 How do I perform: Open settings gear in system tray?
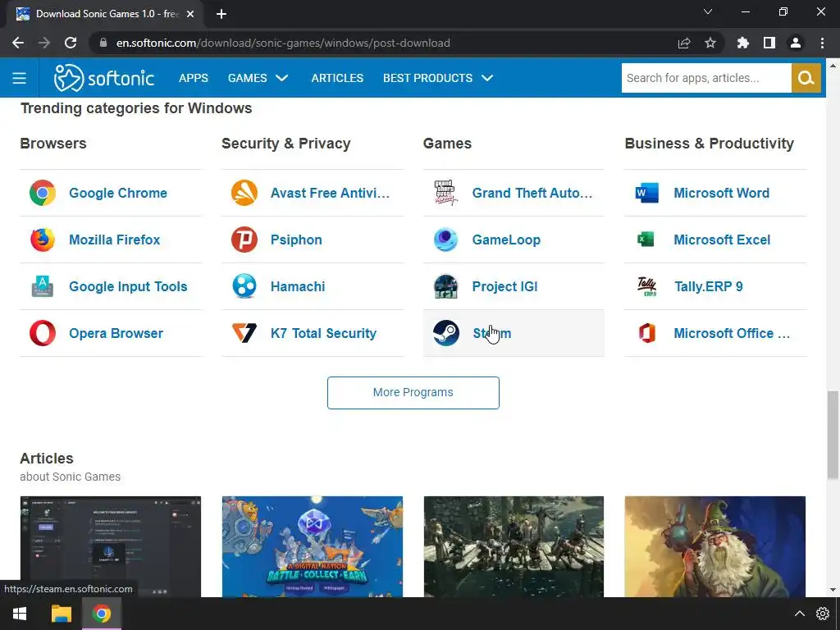[x=823, y=614]
